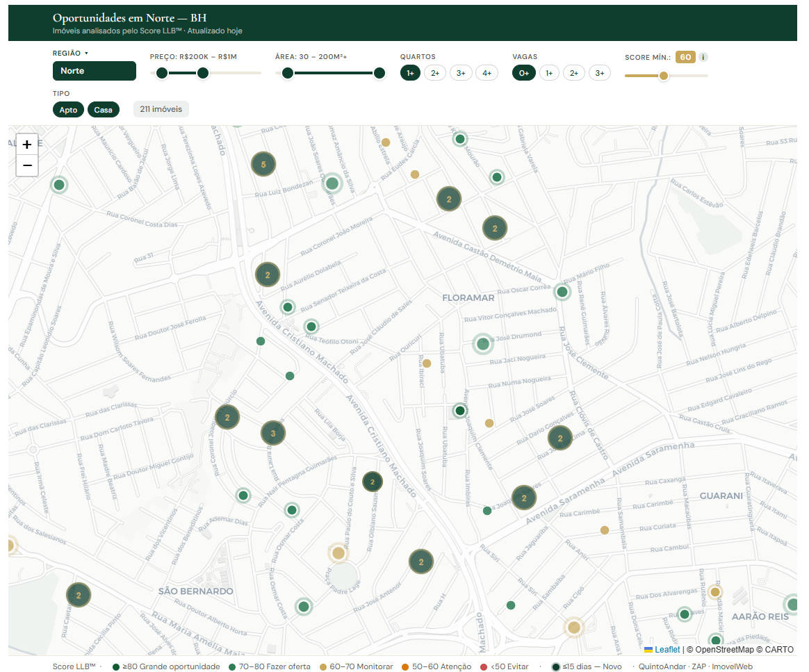
Task: Click the Score mín. slider handle
Action: pyautogui.click(x=664, y=76)
